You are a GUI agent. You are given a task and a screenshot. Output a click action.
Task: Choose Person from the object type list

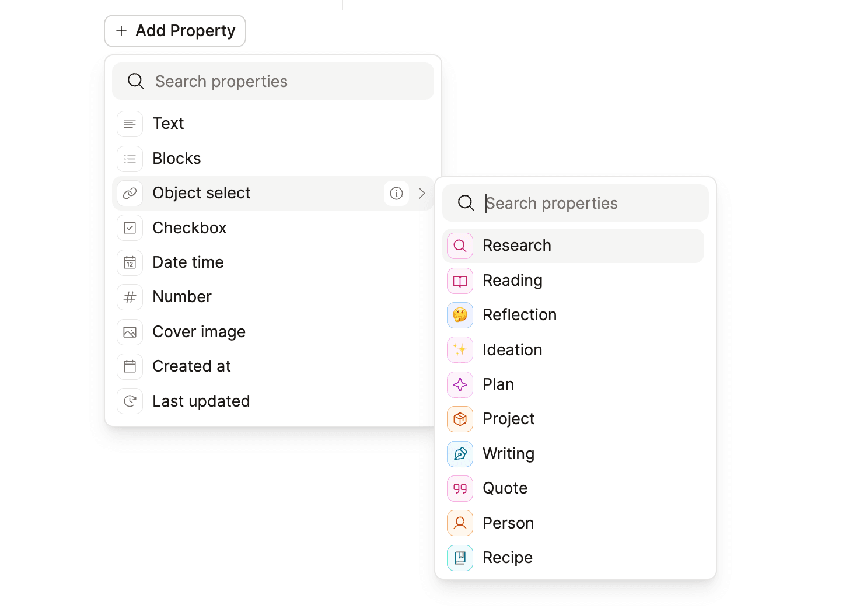[x=508, y=523]
